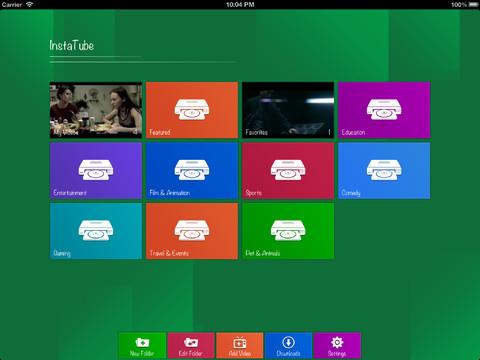Image resolution: width=480 pixels, height=360 pixels.
Task: Tap the Wi-Fi icon in status bar
Action: [30, 4]
